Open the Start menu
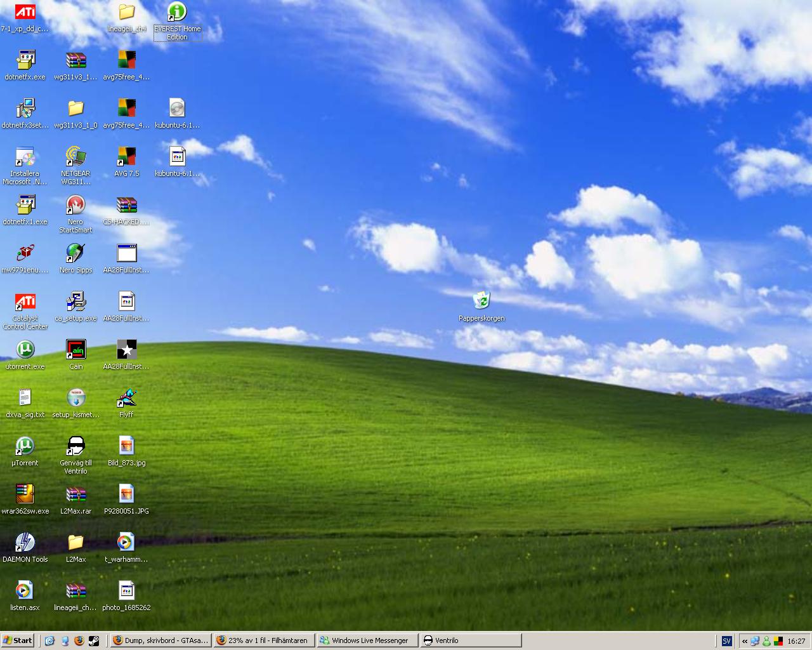Screen dimensions: 812x650 [x=18, y=640]
